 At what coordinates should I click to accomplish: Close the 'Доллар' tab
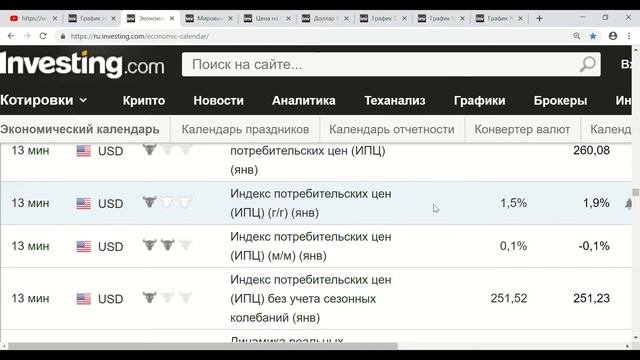click(x=347, y=18)
